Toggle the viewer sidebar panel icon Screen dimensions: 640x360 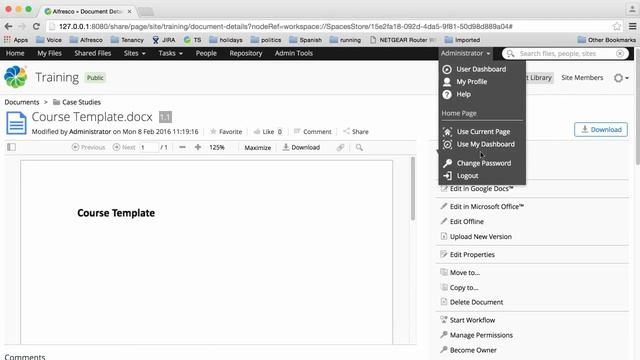coord(11,147)
